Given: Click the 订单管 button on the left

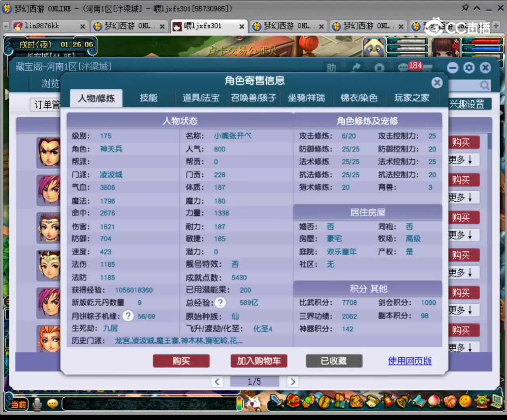Looking at the screenshot, I should [46, 105].
